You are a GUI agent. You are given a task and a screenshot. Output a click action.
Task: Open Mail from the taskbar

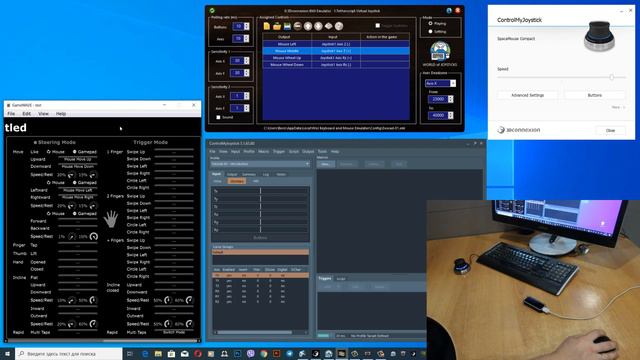184,353
